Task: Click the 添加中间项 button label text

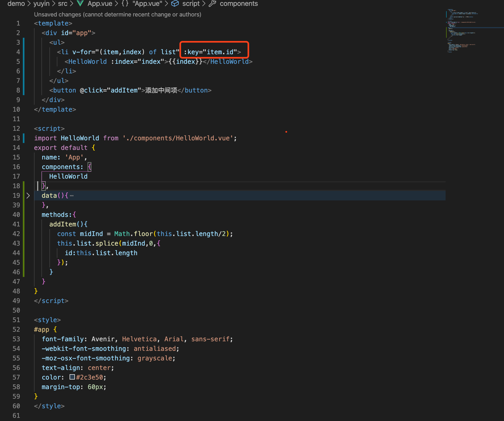Action: (161, 90)
